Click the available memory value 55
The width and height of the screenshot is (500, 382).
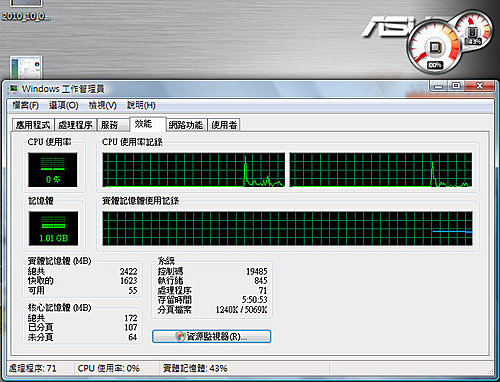[x=133, y=290]
